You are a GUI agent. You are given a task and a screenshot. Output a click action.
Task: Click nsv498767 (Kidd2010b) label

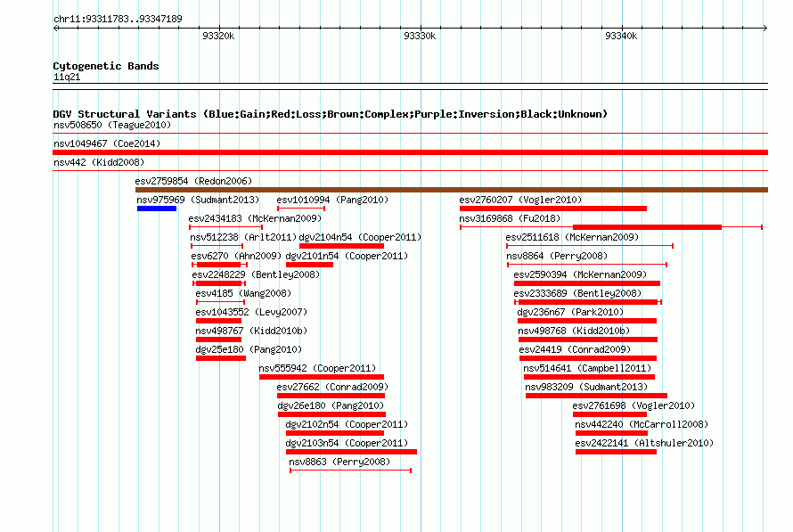(x=251, y=331)
